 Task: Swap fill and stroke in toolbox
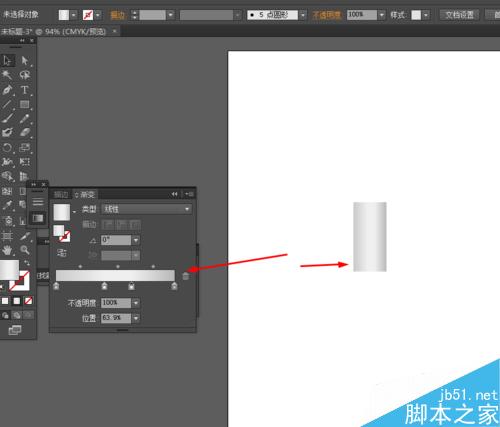pyautogui.click(x=27, y=263)
